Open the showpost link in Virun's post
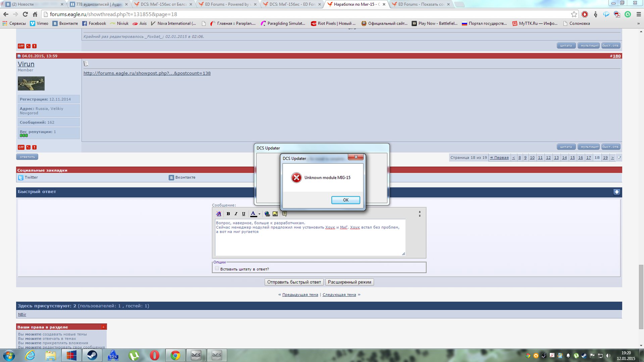This screenshot has width=644, height=362. click(147, 73)
